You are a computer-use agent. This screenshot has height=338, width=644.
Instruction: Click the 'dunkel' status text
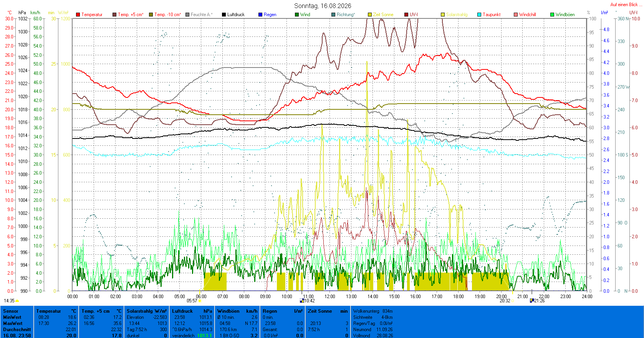point(133,336)
